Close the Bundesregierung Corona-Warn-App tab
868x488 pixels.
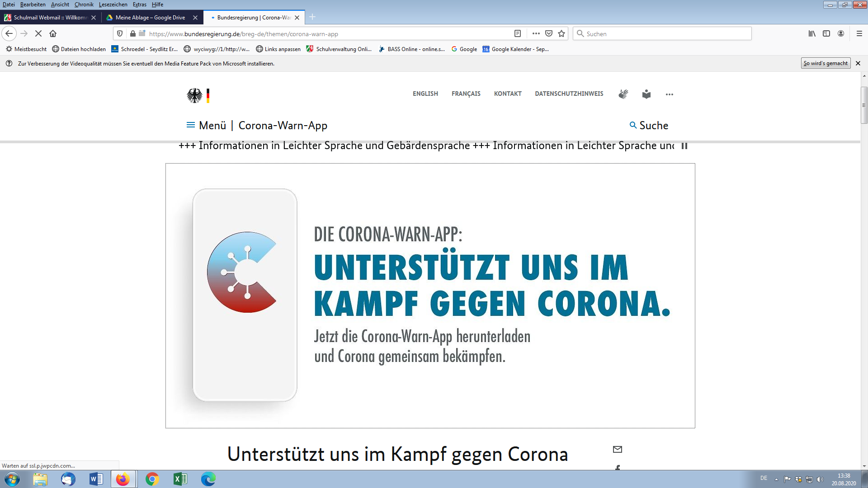(x=297, y=18)
